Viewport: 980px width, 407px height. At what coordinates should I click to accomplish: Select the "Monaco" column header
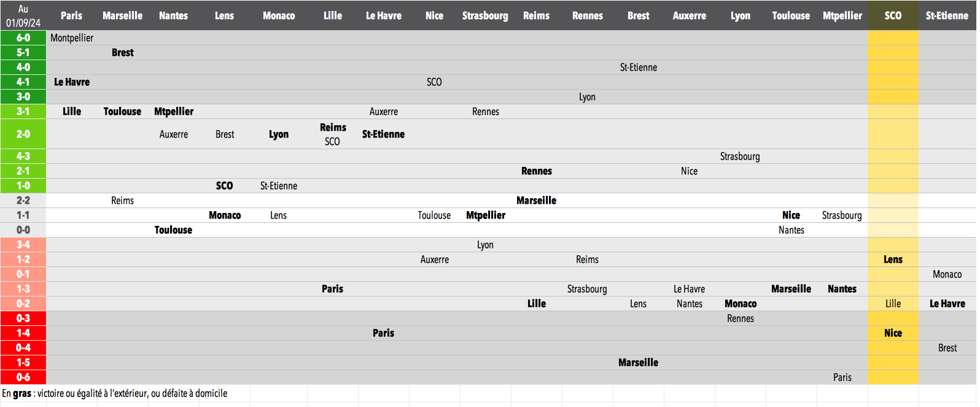point(279,16)
